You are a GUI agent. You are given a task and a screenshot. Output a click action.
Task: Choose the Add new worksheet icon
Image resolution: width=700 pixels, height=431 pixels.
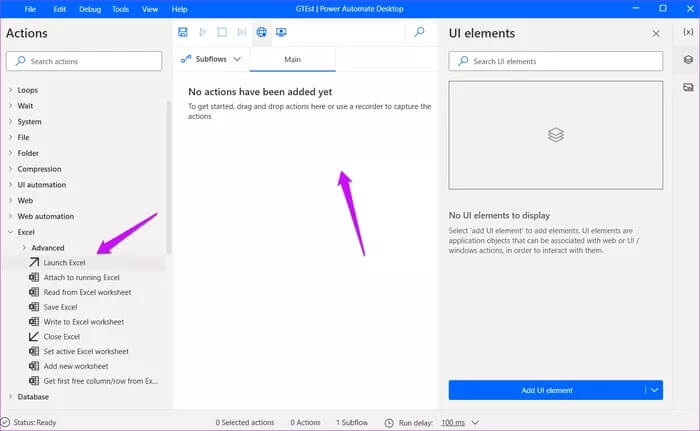click(34, 366)
